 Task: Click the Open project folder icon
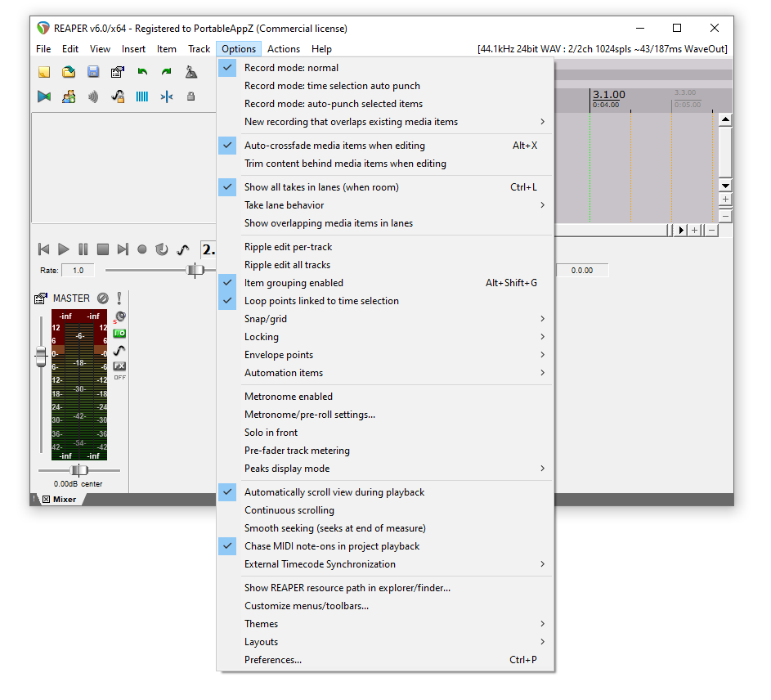pyautogui.click(x=69, y=72)
